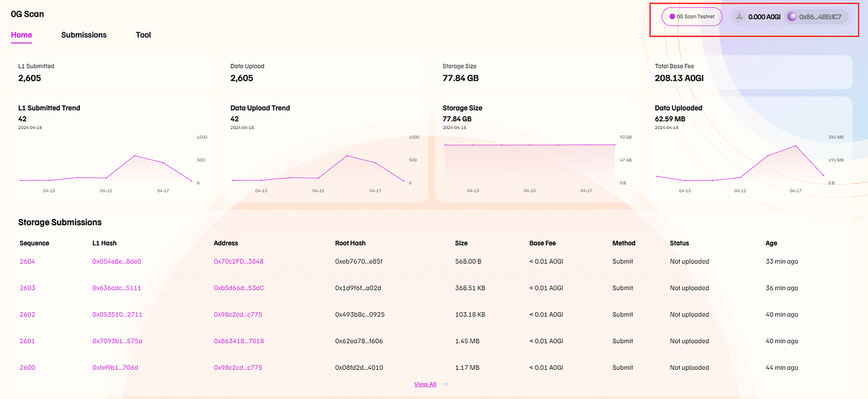
Task: Click the purple dot in the Testnet button
Action: 672,17
